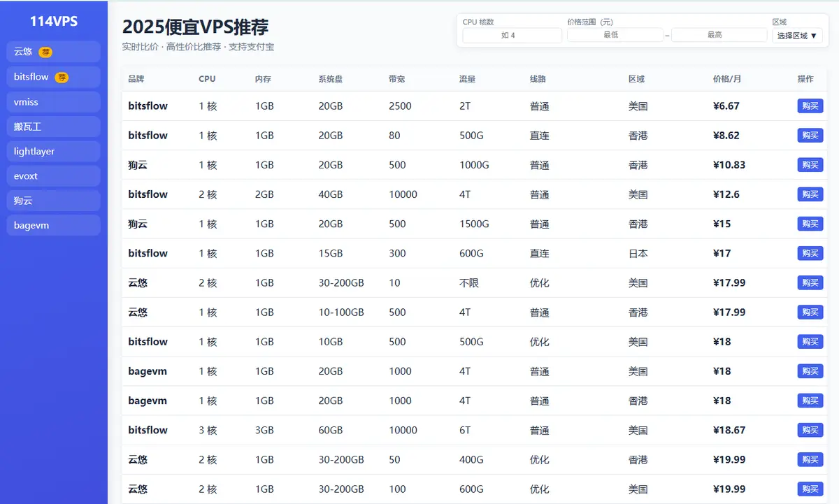
Task: Click the 60GB disk cell
Action: [x=331, y=430]
